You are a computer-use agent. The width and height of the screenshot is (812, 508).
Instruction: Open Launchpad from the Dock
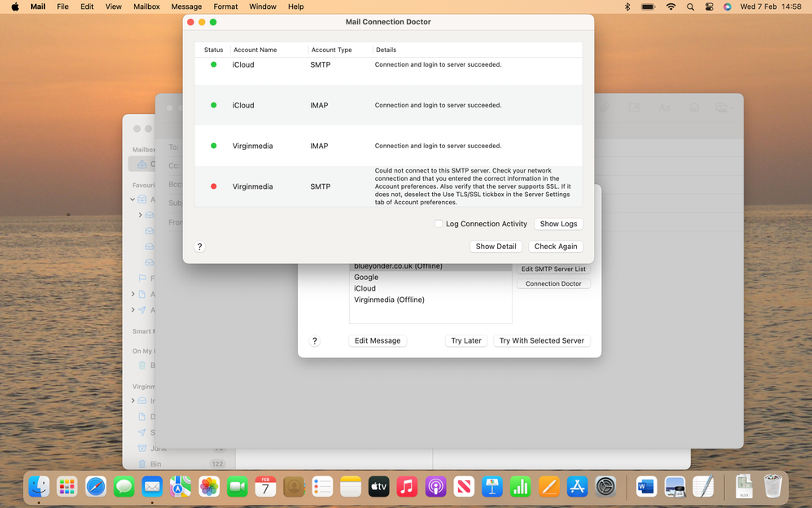pos(68,487)
